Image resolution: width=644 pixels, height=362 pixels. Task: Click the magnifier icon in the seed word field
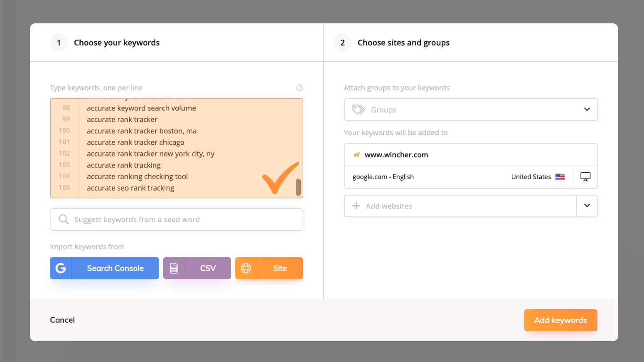click(63, 219)
